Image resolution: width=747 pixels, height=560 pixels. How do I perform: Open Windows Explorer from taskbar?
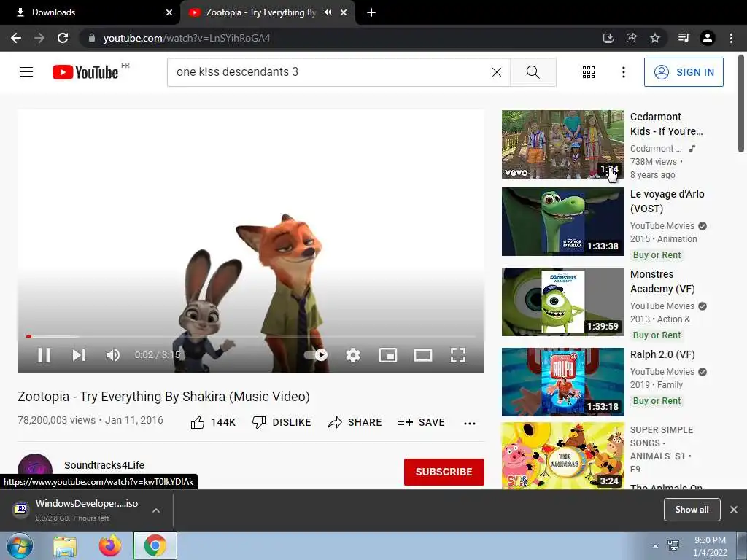[65, 546]
